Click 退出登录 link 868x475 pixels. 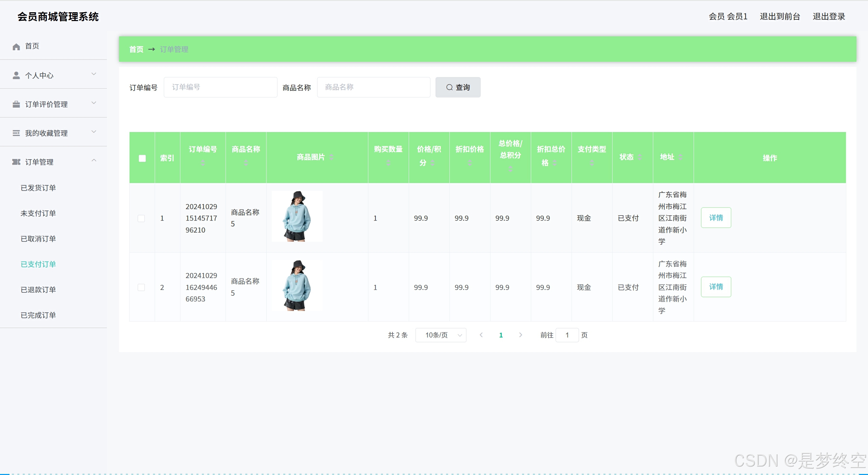point(828,16)
